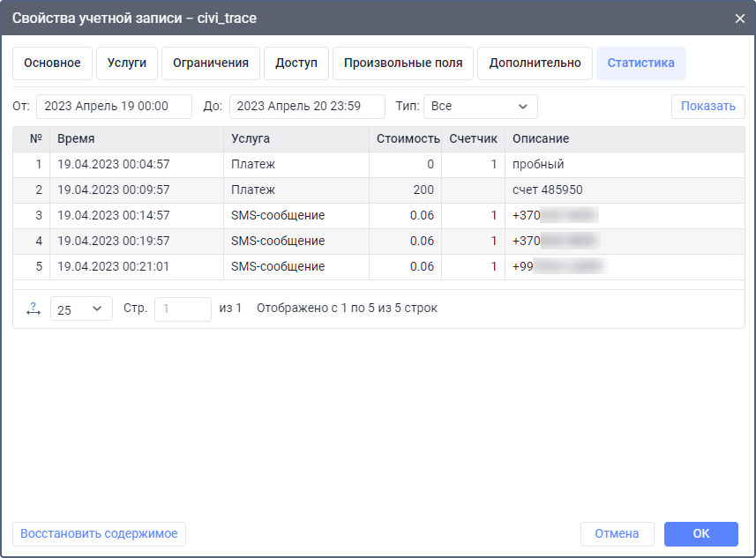756x558 pixels.
Task: Open the Тип dropdown filter
Action: [480, 107]
